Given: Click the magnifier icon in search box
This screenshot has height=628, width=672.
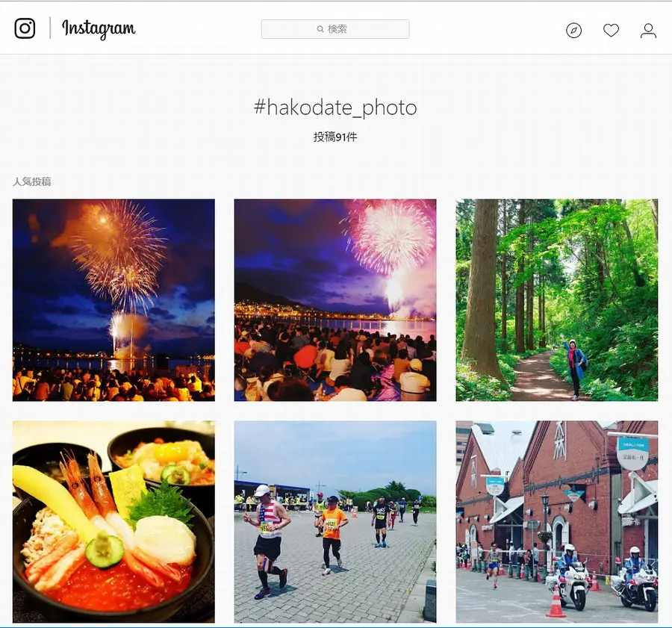Looking at the screenshot, I should click(320, 29).
